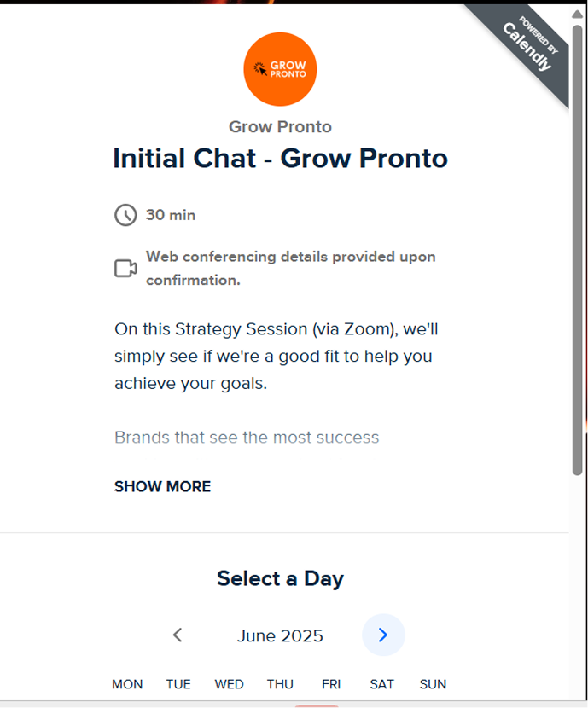The width and height of the screenshot is (588, 708).
Task: Click the clock duration icon
Action: pos(125,215)
